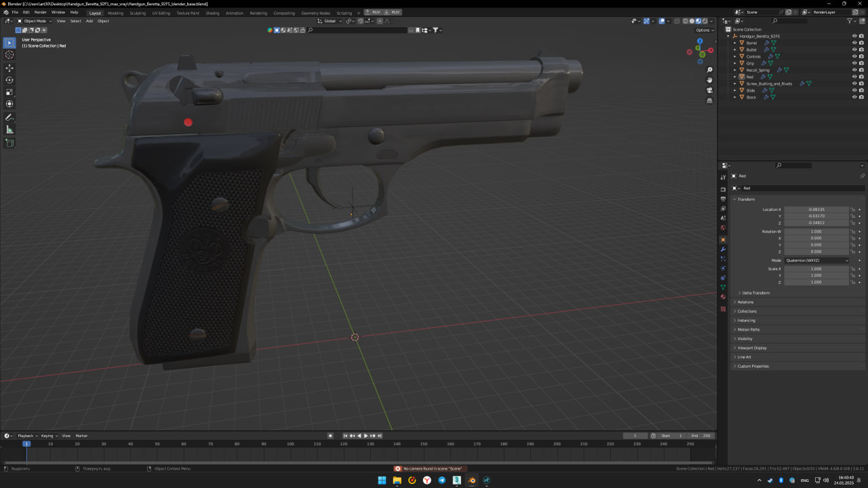
Task: Open the Output properties tab
Action: [x=723, y=199]
